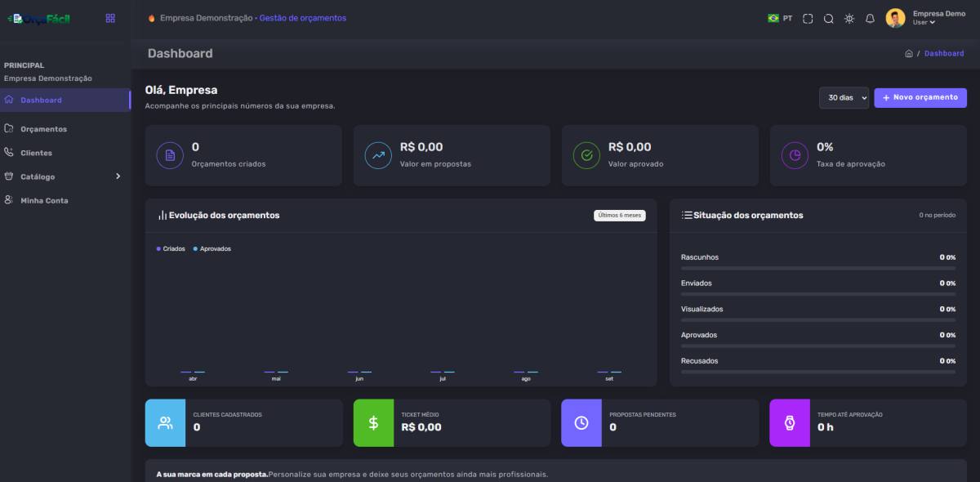Click the 'Olá, Empresa' greeting heading

[181, 90]
